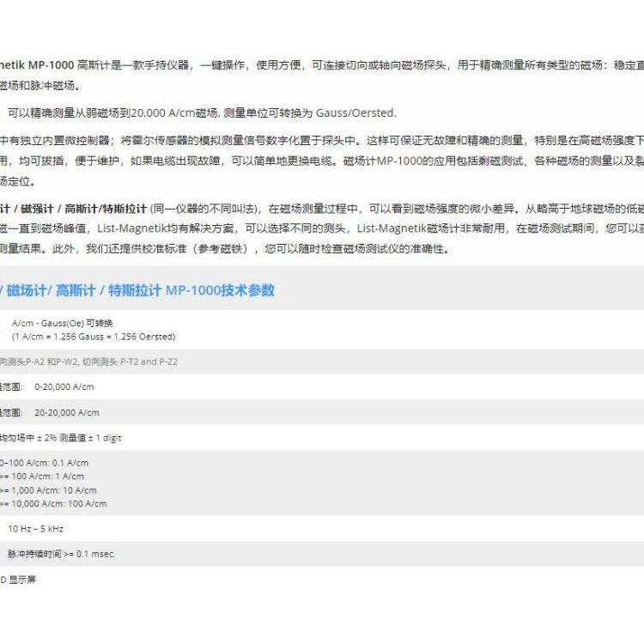This screenshot has height=644, width=644.
Task: Click the resolution line '>= 100 A/cm: 1 A/cm'
Action: click(42, 477)
